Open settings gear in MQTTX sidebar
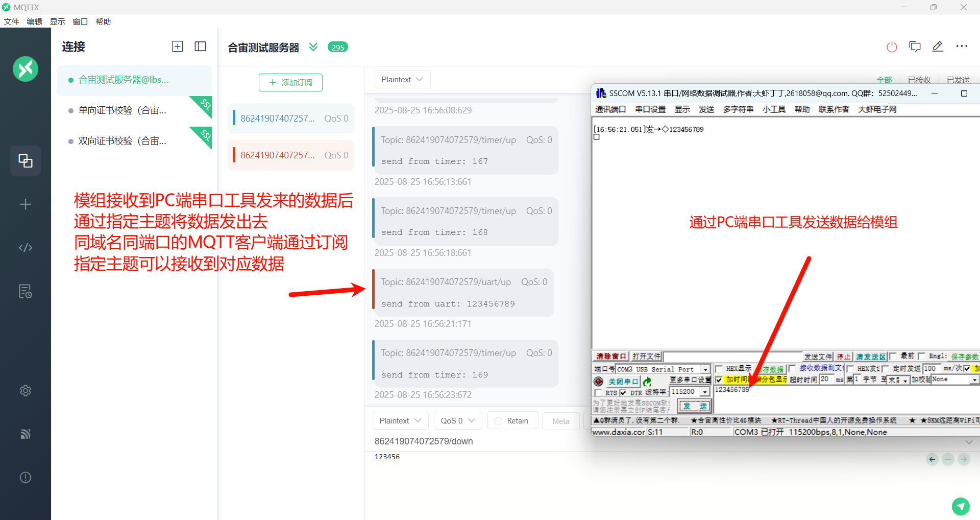 pos(26,391)
